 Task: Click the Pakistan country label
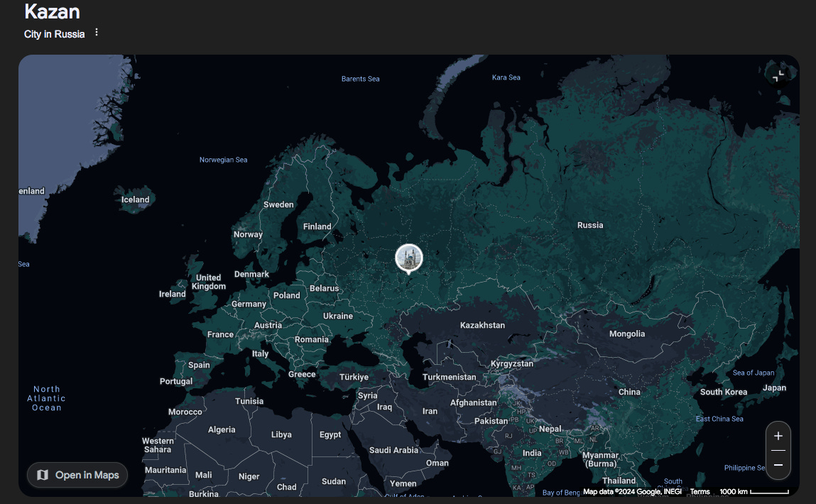[x=491, y=421]
